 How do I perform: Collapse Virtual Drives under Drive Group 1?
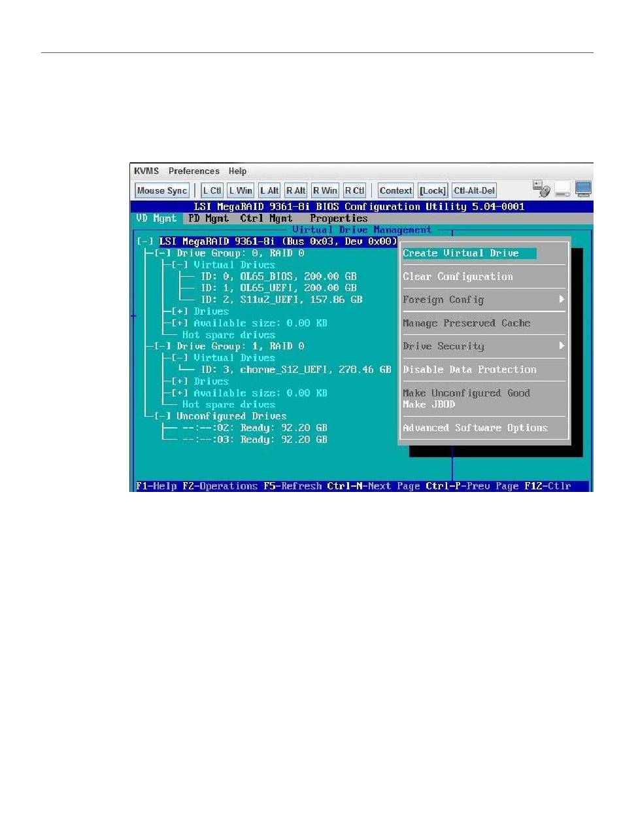[180, 358]
